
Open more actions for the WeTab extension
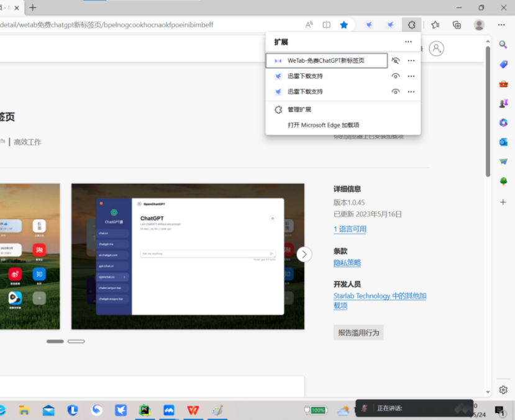coord(411,60)
